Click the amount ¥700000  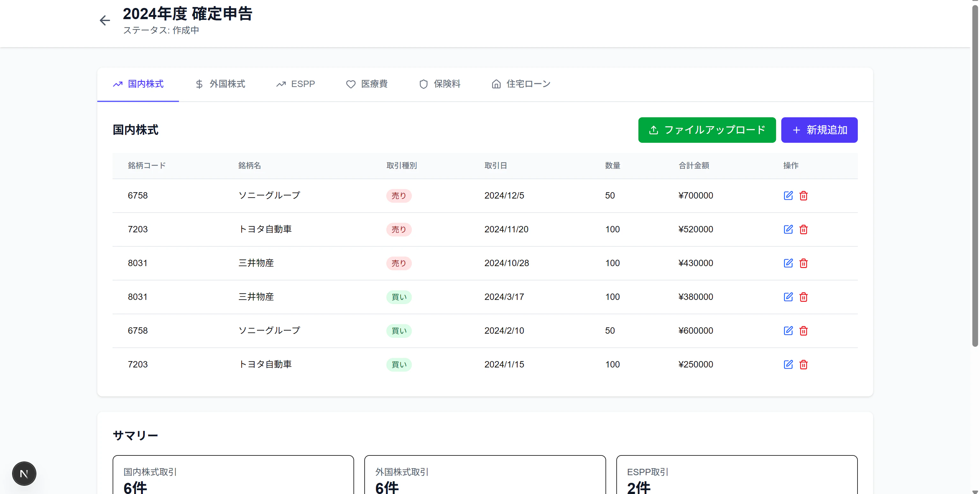[x=696, y=196]
